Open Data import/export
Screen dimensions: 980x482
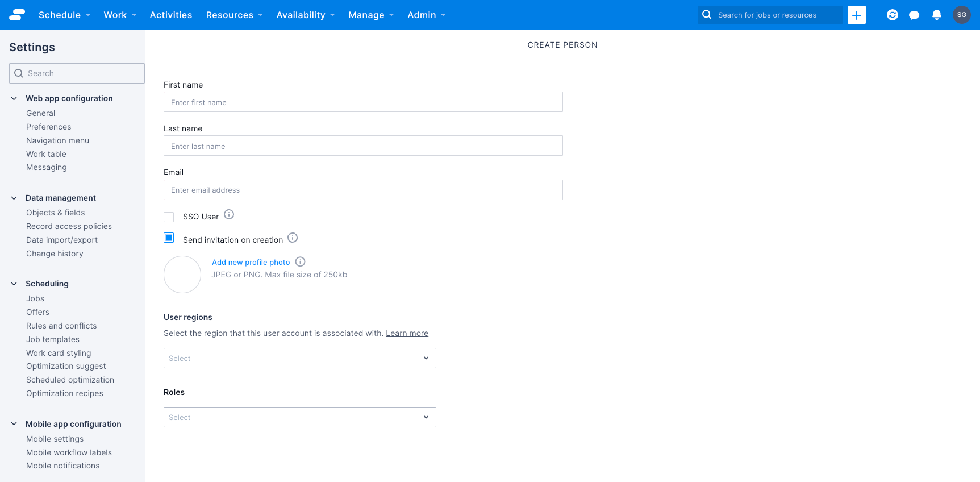click(62, 240)
